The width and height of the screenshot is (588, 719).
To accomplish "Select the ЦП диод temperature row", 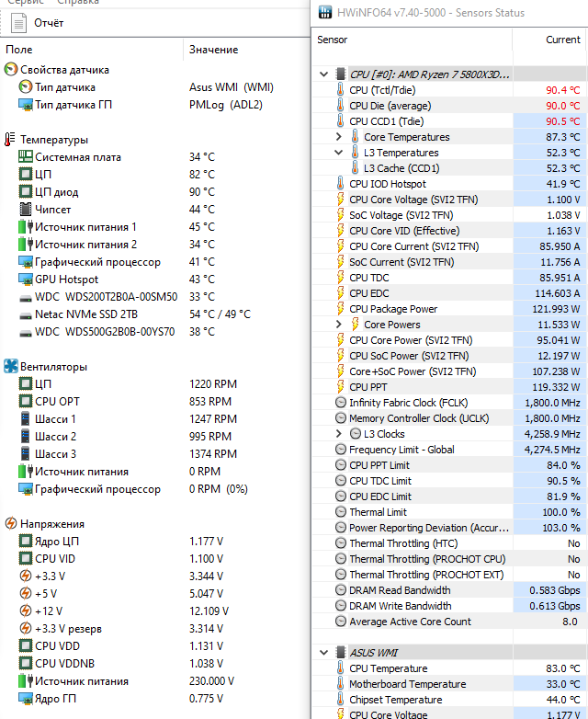I will (x=156, y=191).
